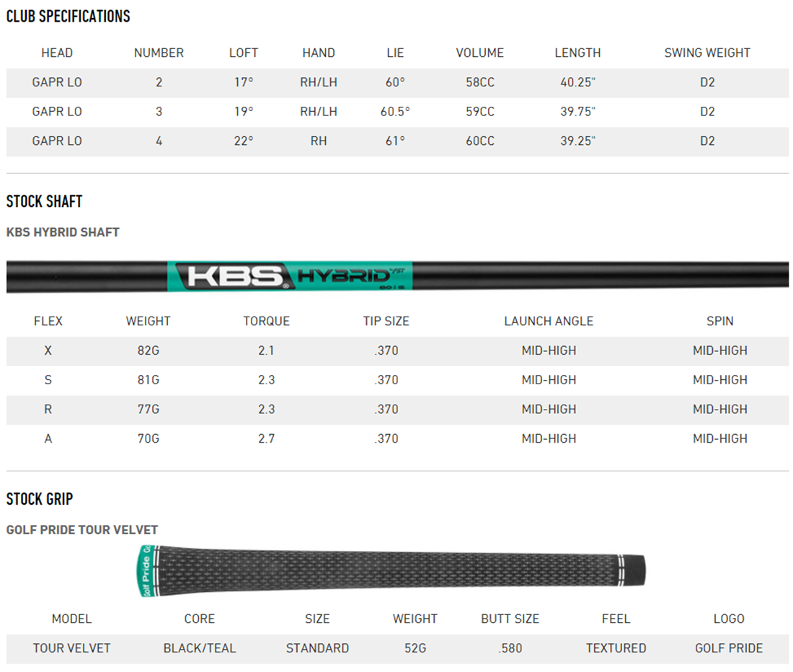Select the "17°" loft value

click(244, 82)
